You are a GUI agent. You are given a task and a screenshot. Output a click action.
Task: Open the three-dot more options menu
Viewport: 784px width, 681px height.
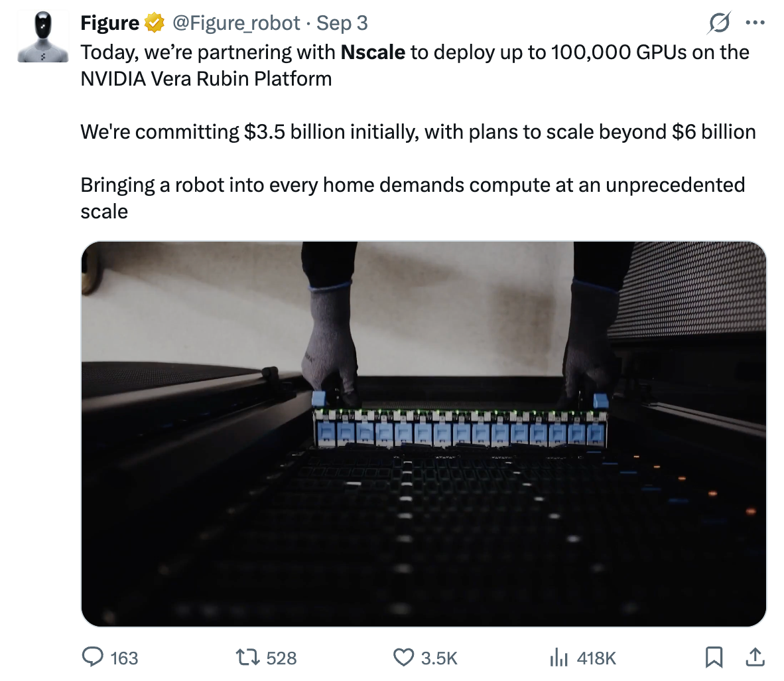[x=755, y=23]
